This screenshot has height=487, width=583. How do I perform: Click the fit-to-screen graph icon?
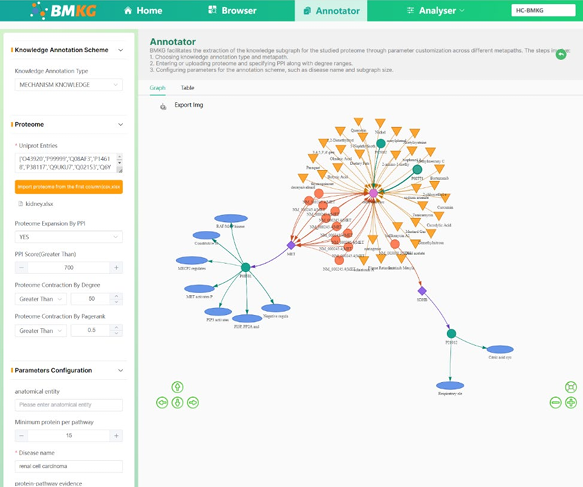tap(571, 387)
